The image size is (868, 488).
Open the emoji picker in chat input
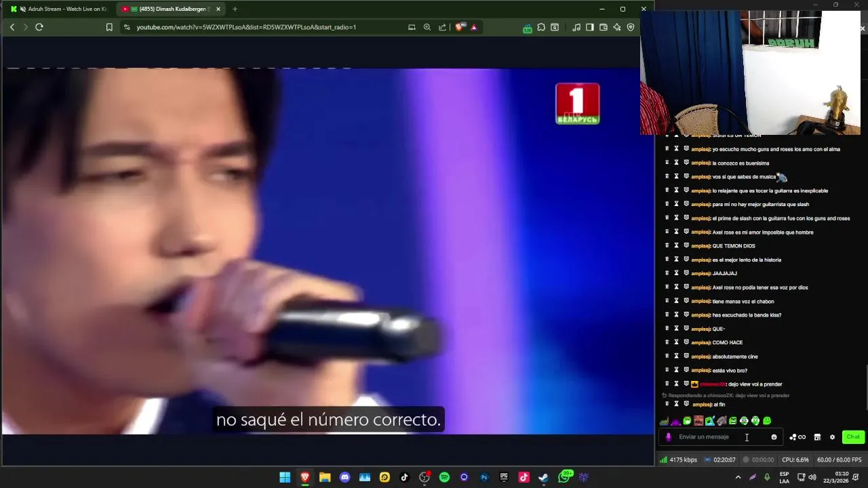click(774, 437)
